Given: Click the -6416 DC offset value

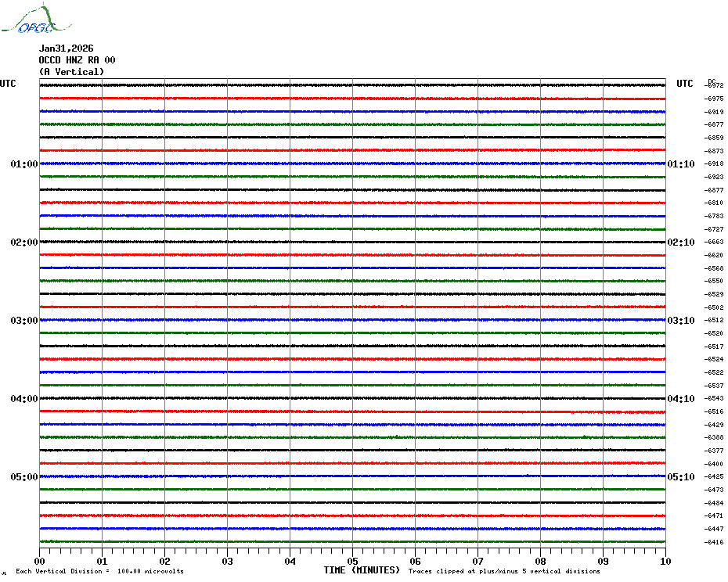Looking at the screenshot, I should 714,542.
